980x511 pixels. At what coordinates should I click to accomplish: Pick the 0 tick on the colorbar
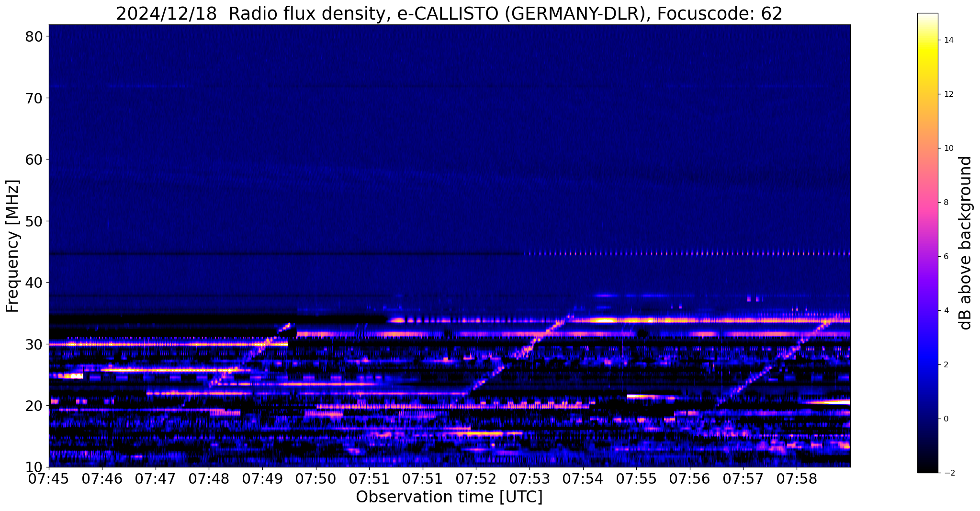tap(946, 419)
